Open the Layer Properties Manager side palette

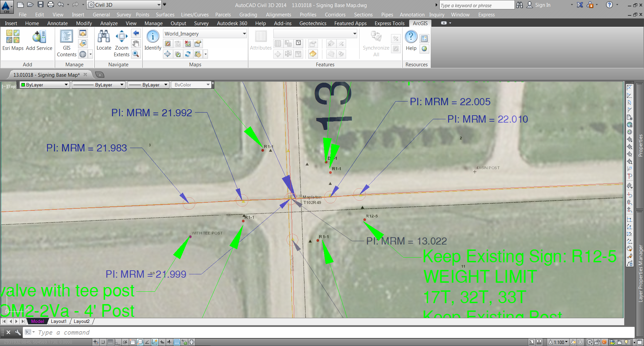[640, 273]
